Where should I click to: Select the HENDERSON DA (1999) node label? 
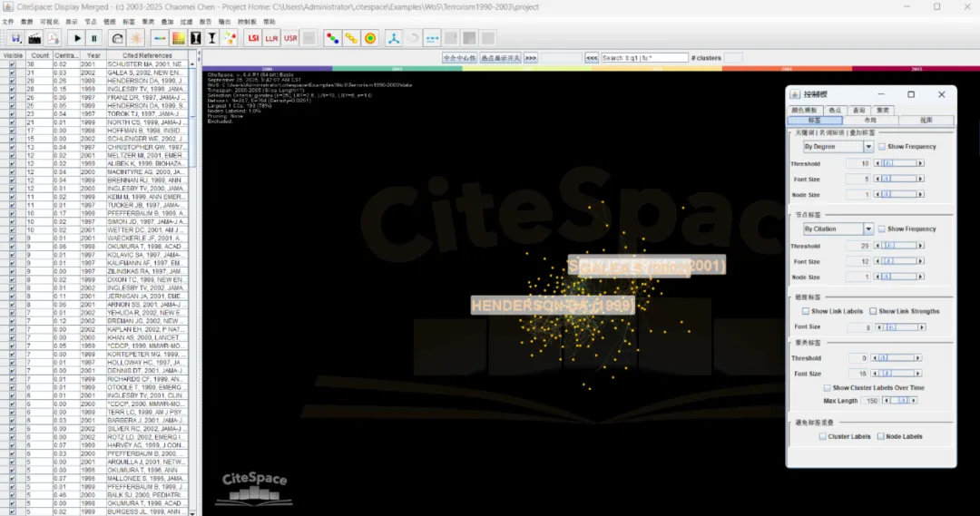pos(553,306)
